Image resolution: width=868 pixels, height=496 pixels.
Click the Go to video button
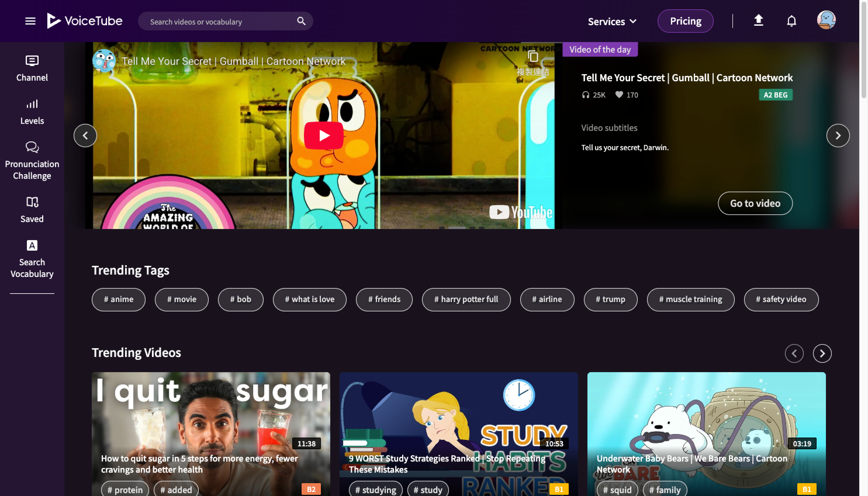[x=755, y=203]
